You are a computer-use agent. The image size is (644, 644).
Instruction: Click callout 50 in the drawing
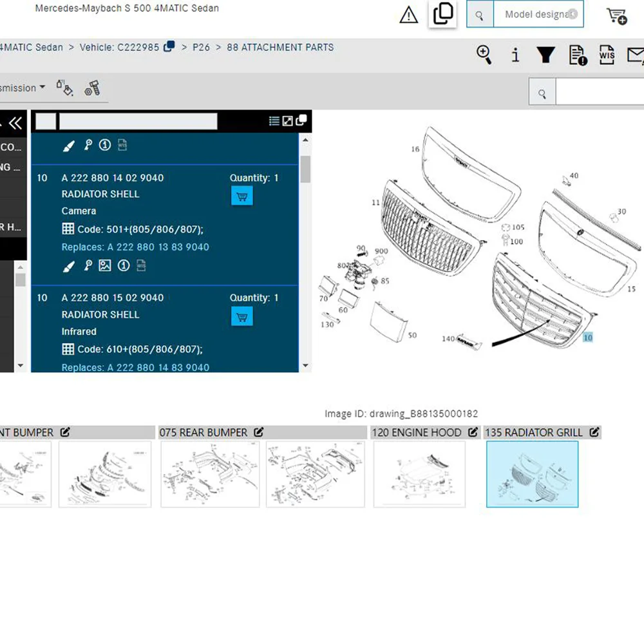(x=412, y=336)
